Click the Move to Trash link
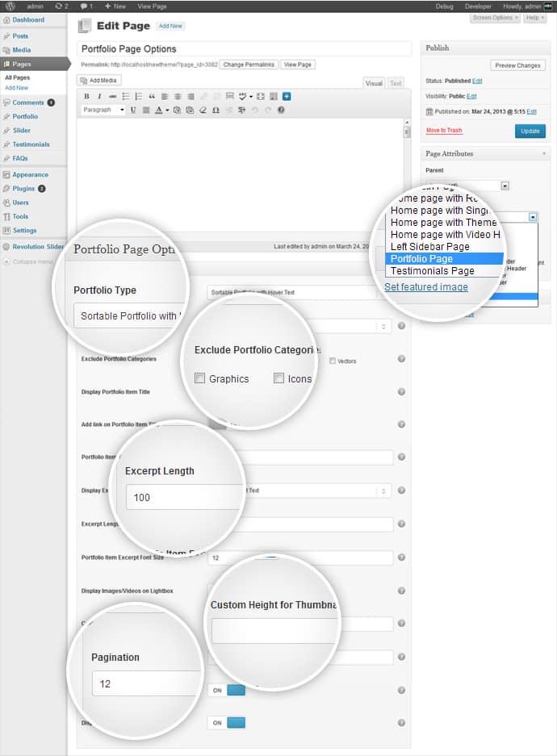The width and height of the screenshot is (557, 756). pyautogui.click(x=444, y=131)
